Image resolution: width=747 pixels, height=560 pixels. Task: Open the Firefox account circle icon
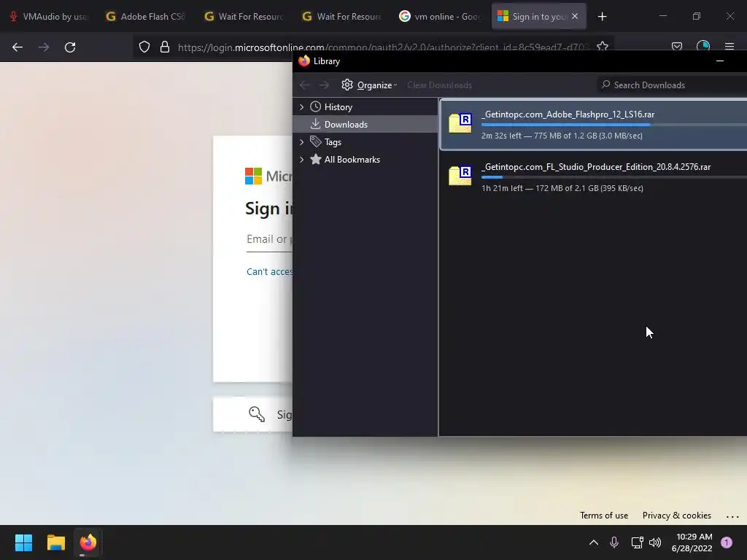tap(703, 46)
